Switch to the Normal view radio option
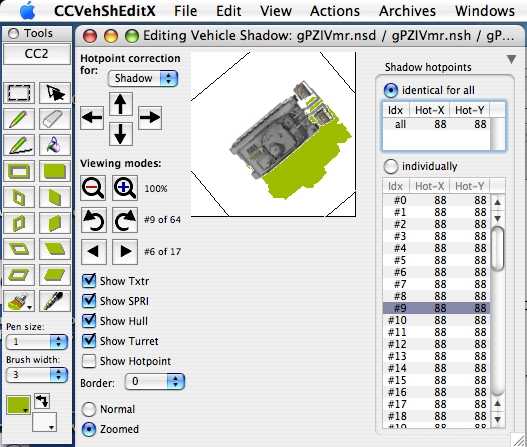The width and height of the screenshot is (527, 447). (89, 409)
